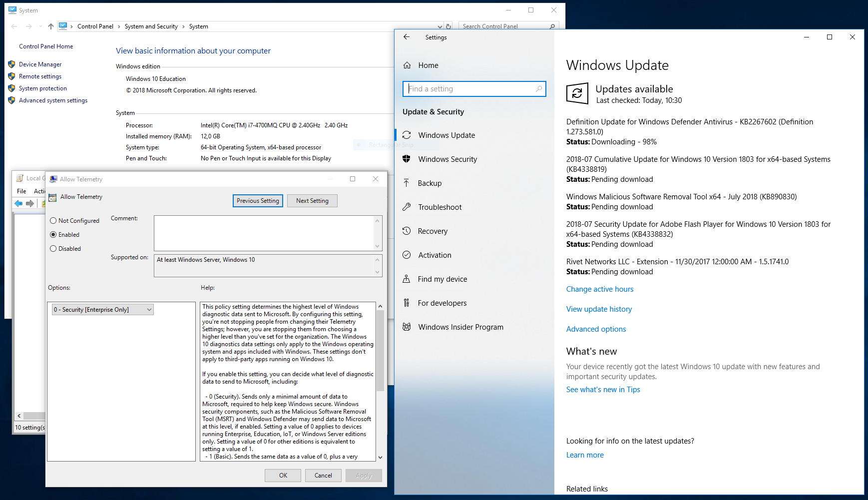Click the left scroll arrow in Local Group Policy Editor
Image resolution: width=868 pixels, height=500 pixels.
19,416
